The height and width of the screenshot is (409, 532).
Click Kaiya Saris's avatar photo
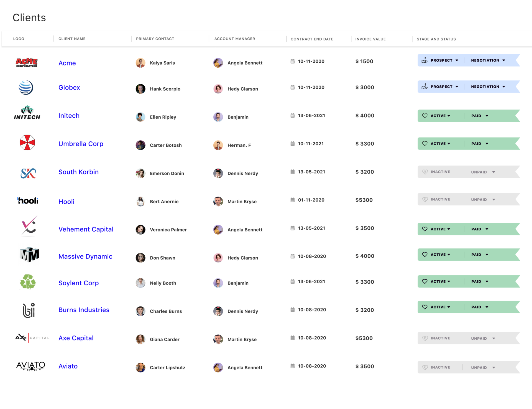tap(141, 63)
